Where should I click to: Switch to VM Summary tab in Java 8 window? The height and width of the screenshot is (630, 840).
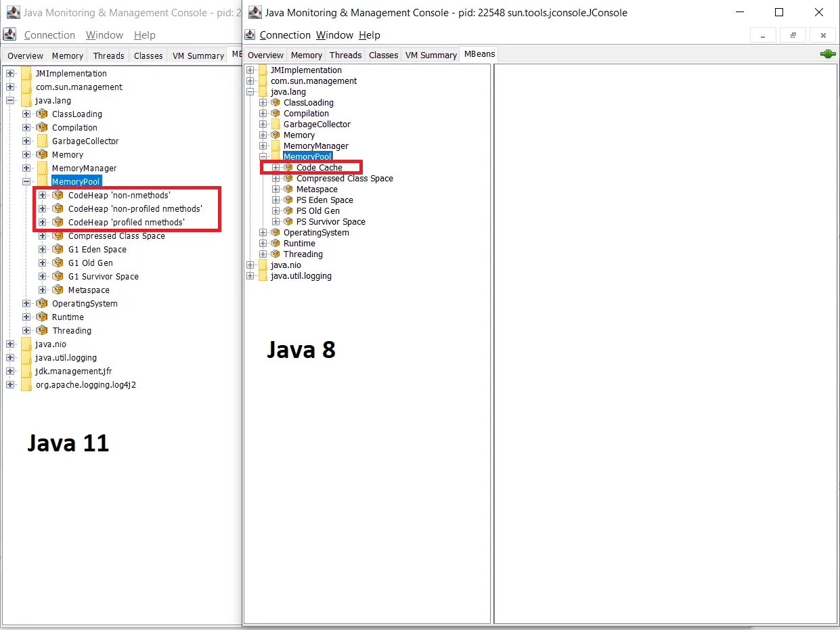point(431,55)
